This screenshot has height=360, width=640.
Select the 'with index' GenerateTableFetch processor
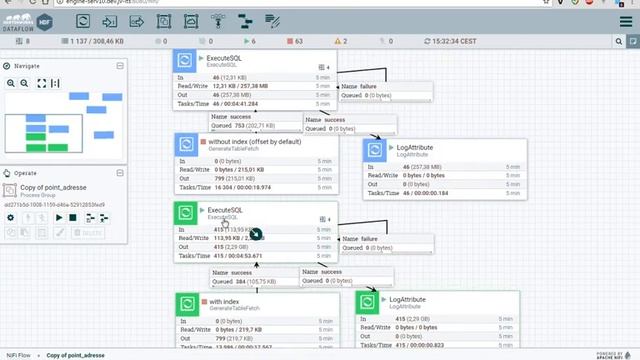(258, 320)
